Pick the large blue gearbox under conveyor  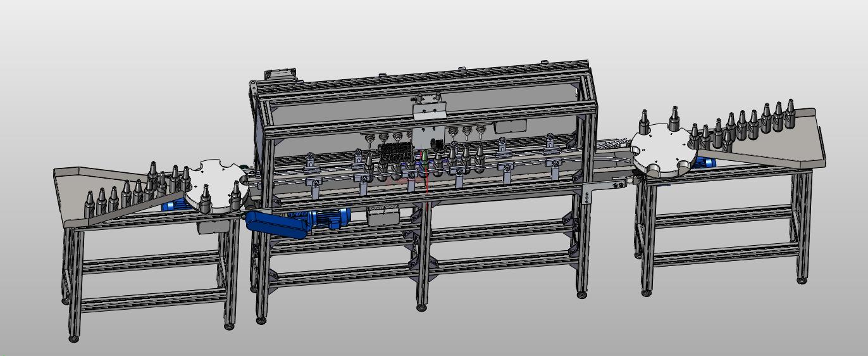click(277, 224)
